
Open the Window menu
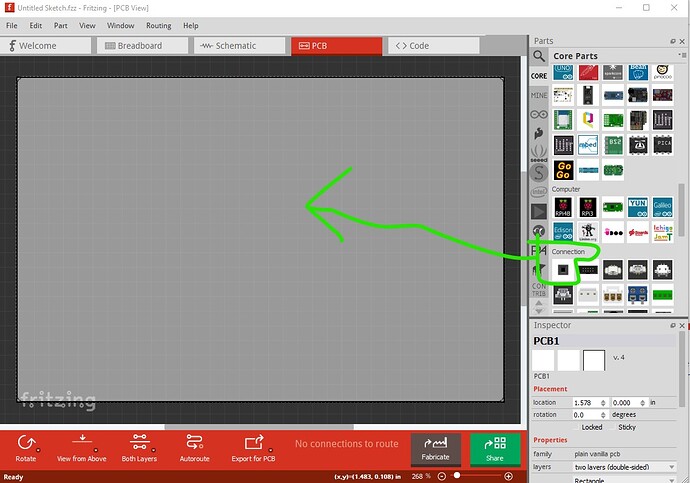[121, 26]
